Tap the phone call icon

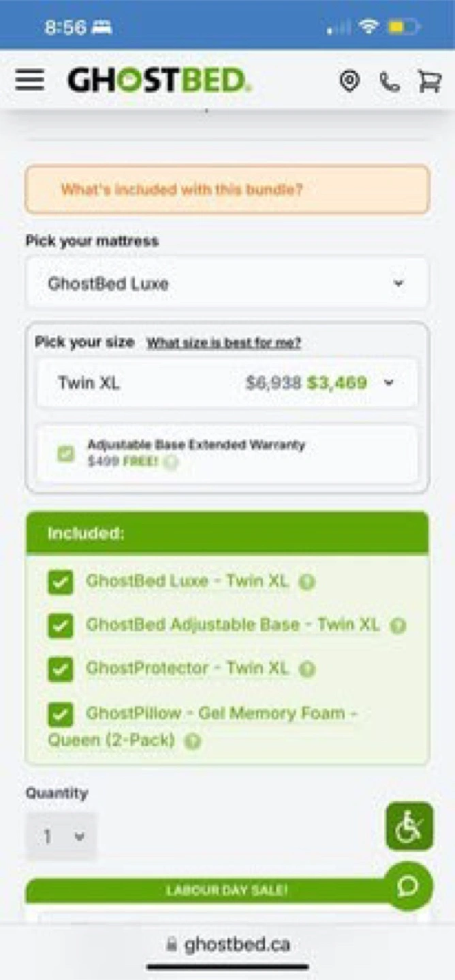[x=390, y=82]
